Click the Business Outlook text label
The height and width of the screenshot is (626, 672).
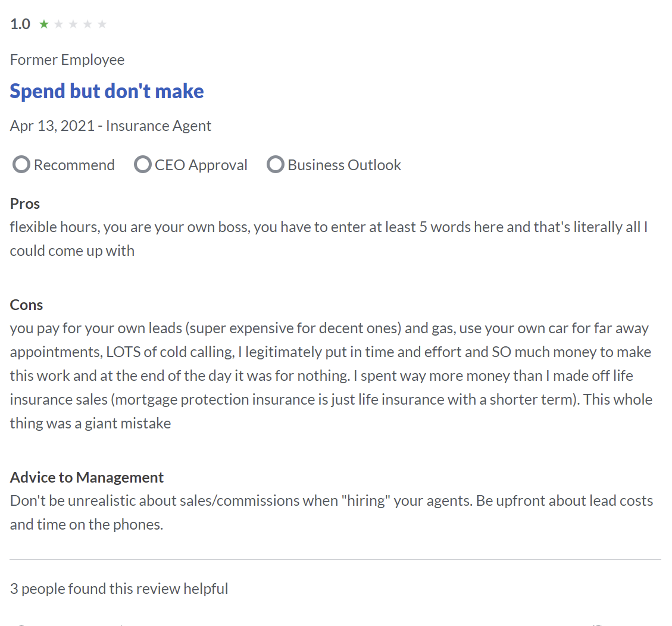(344, 165)
